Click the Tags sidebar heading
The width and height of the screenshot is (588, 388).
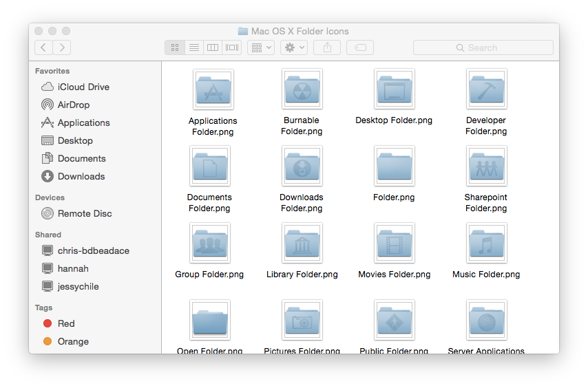(x=43, y=308)
